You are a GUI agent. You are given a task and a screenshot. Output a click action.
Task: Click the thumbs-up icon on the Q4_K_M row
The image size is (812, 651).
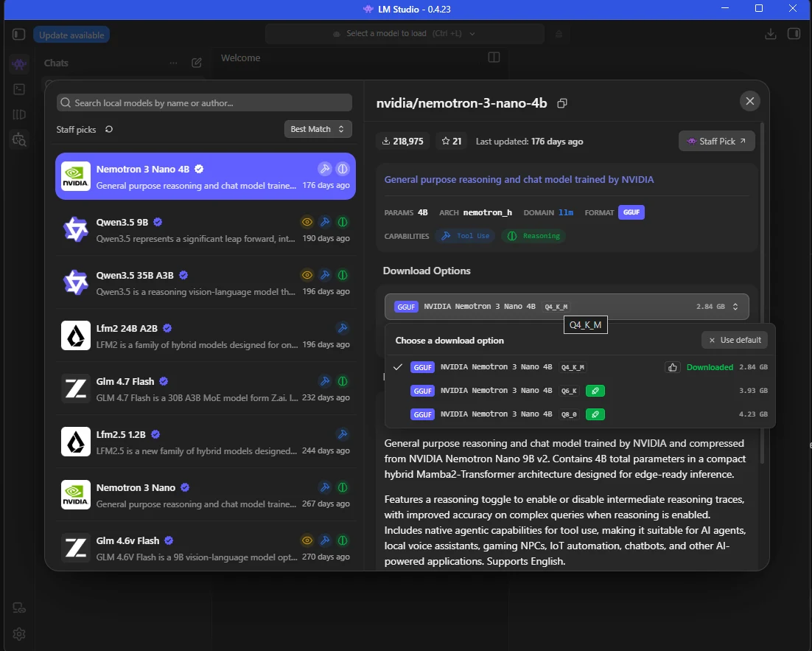tap(672, 367)
